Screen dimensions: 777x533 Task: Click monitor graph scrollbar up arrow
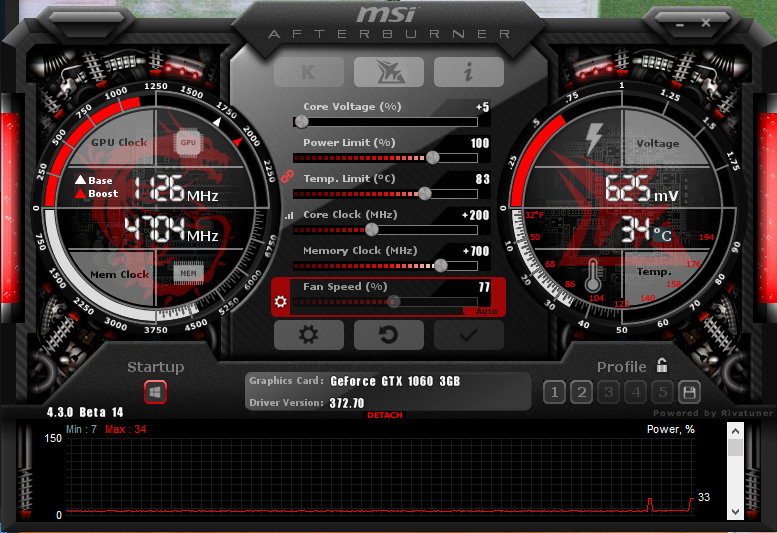point(735,431)
